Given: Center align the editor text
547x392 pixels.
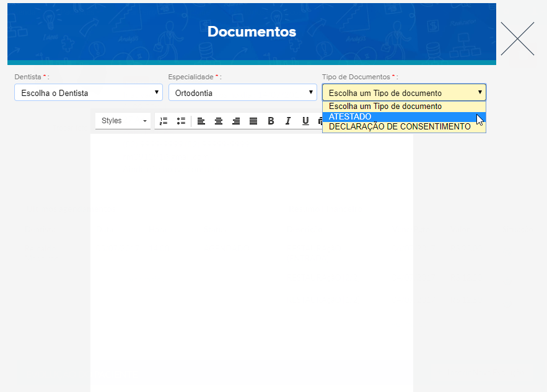Looking at the screenshot, I should click(x=219, y=121).
